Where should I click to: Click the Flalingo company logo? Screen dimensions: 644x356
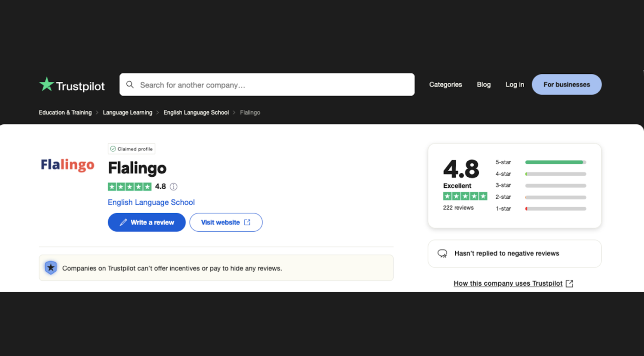pos(68,165)
